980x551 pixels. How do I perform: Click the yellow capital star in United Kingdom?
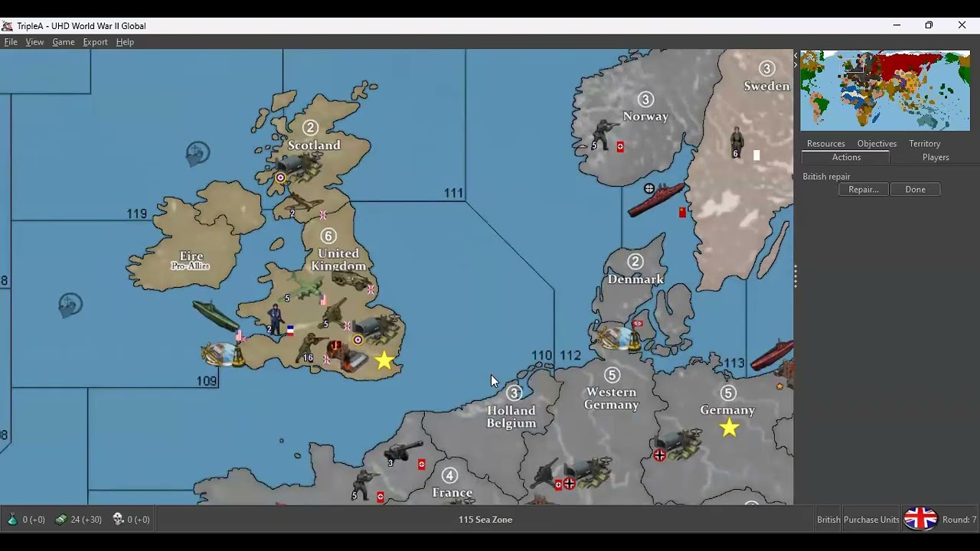tap(384, 360)
